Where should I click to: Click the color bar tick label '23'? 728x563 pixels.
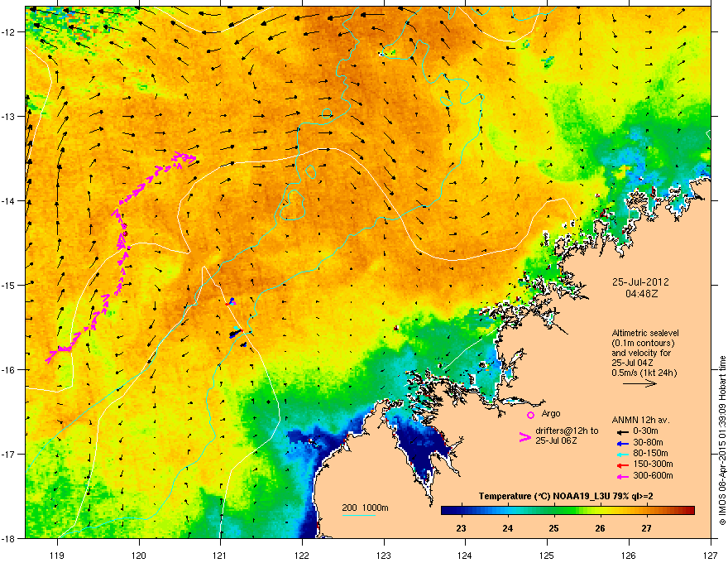pos(461,528)
